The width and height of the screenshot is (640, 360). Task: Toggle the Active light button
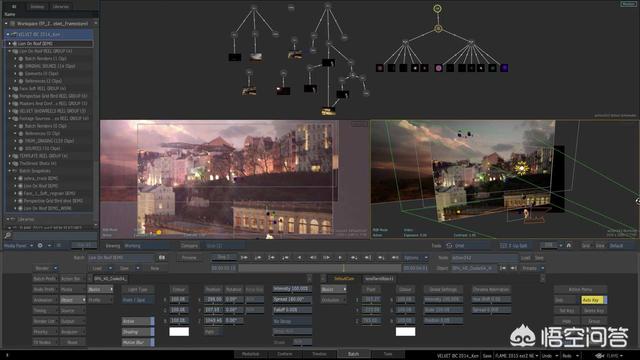pos(138,321)
